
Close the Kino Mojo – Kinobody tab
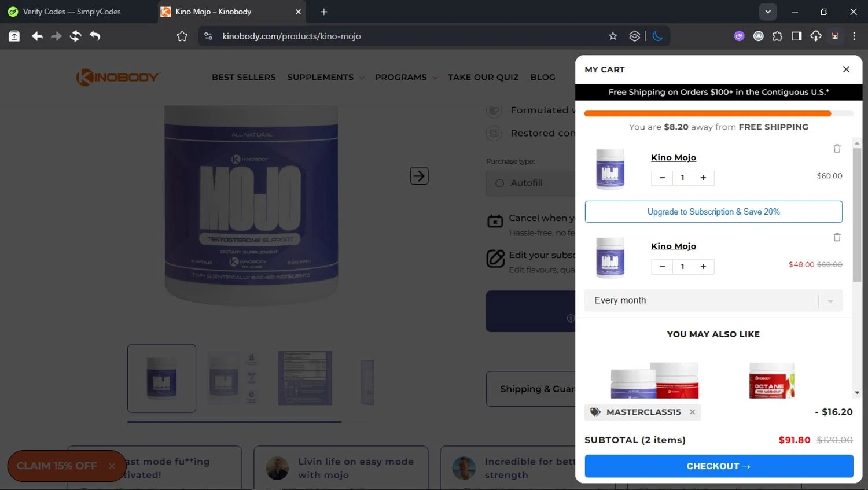(x=299, y=12)
